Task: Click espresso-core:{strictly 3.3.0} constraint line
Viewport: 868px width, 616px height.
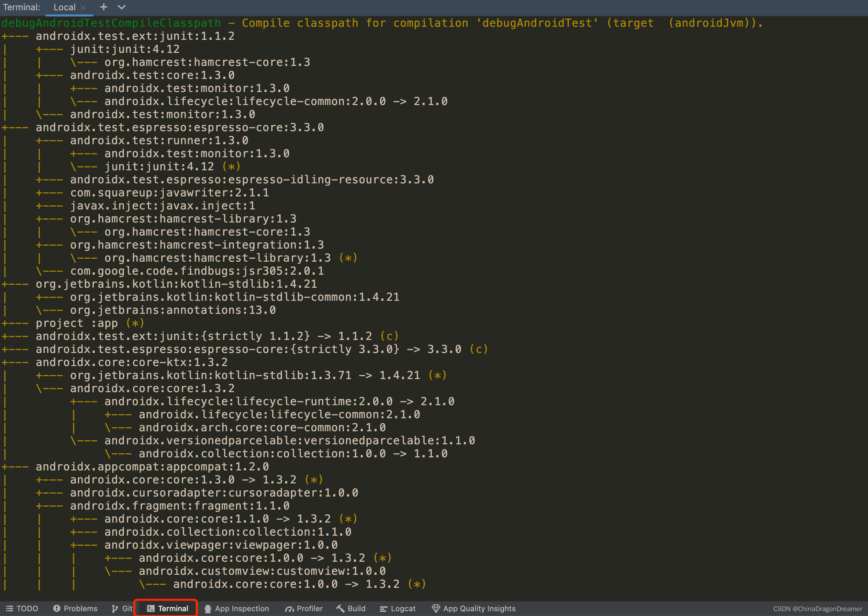Action: click(262, 349)
